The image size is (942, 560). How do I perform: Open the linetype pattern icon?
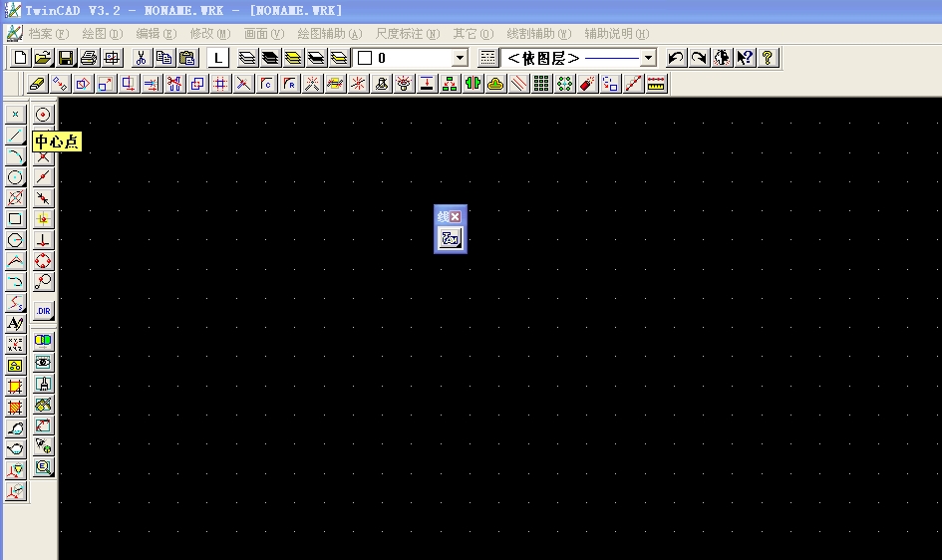(487, 58)
